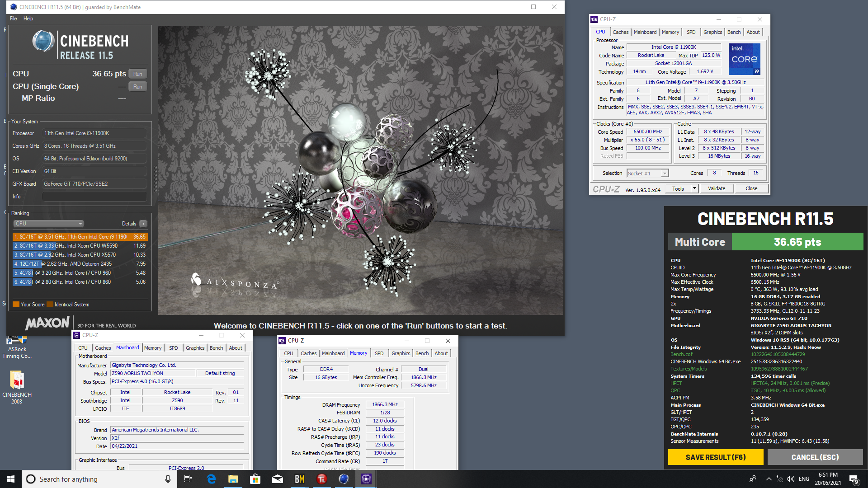Screen dimensions: 868x488
Task: Open the Help menu in Cinebench
Action: tap(28, 19)
